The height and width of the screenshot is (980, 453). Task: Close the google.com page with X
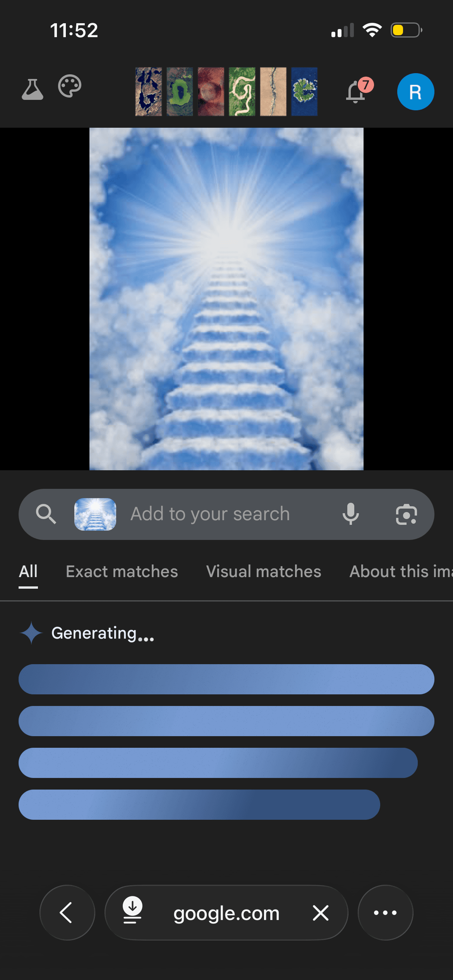tap(321, 913)
